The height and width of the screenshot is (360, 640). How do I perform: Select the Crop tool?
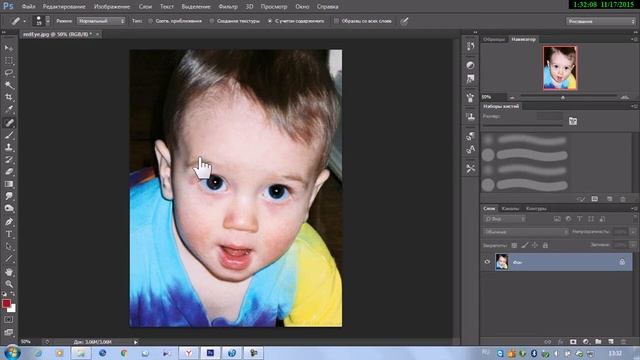(x=9, y=97)
